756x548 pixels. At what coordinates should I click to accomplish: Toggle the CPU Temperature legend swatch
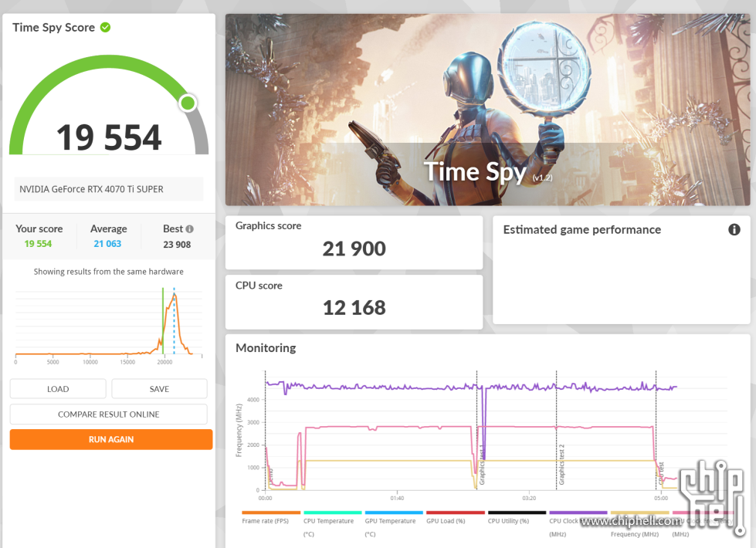click(332, 512)
